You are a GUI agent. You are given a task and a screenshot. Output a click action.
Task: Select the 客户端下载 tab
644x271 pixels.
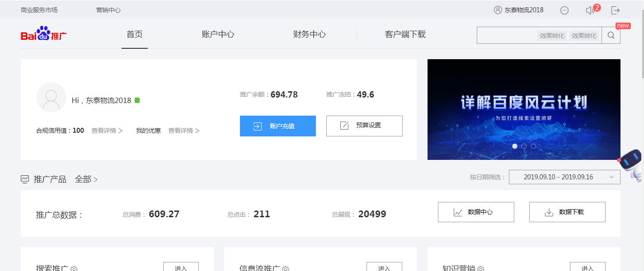tap(405, 34)
